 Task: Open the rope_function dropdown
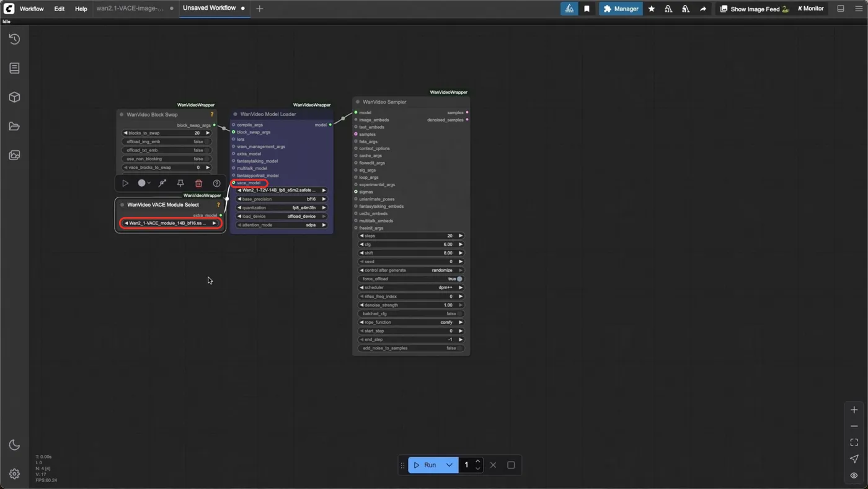[411, 323]
